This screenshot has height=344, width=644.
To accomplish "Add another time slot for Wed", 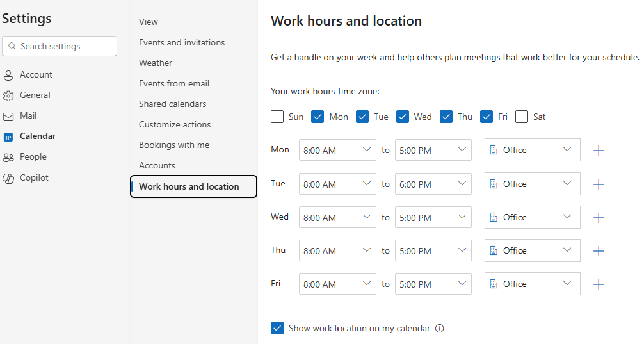I will pyautogui.click(x=599, y=217).
